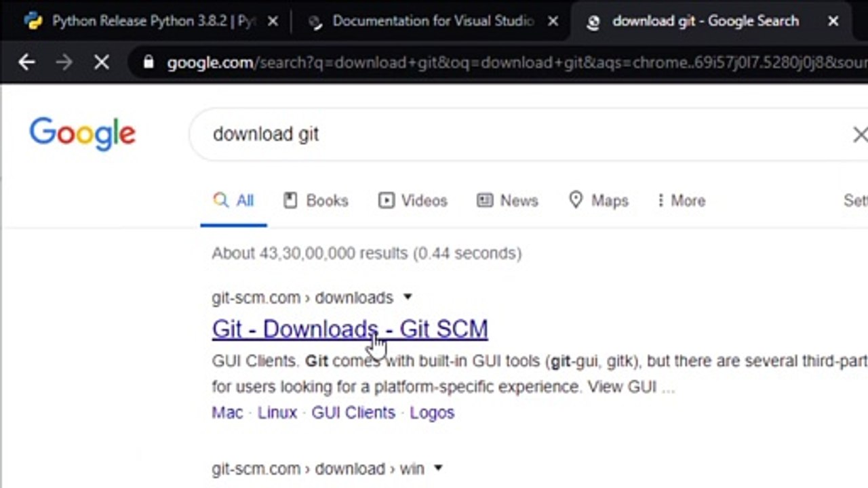
Task: Open the Books search filter
Action: (316, 201)
